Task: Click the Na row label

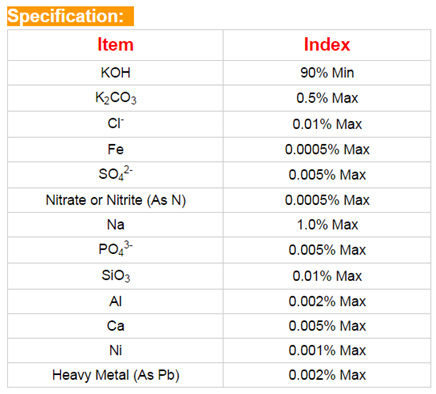Action: [115, 225]
